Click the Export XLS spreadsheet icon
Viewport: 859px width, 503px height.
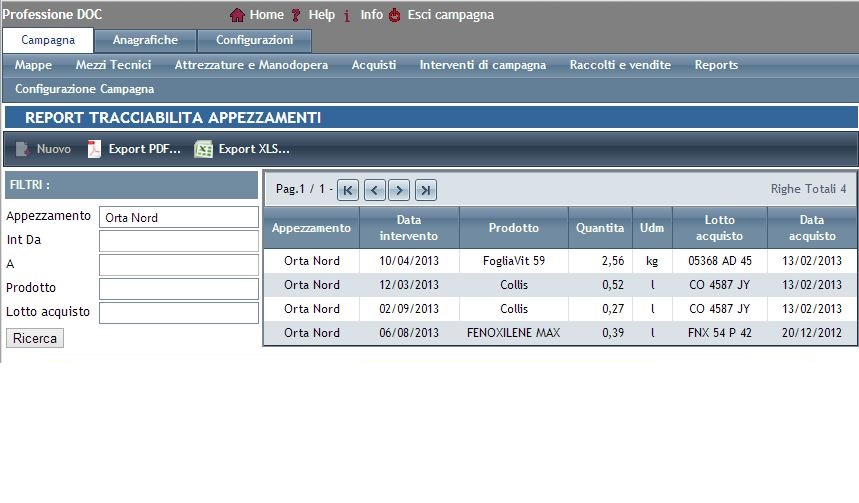point(204,149)
